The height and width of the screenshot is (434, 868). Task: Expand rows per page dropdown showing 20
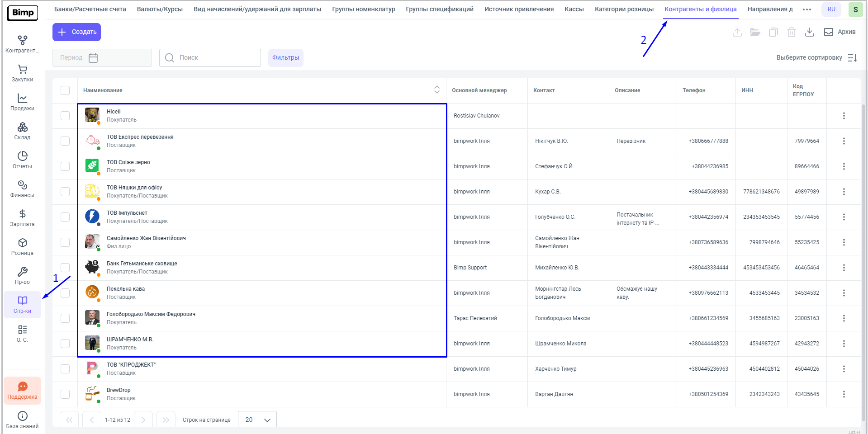257,420
